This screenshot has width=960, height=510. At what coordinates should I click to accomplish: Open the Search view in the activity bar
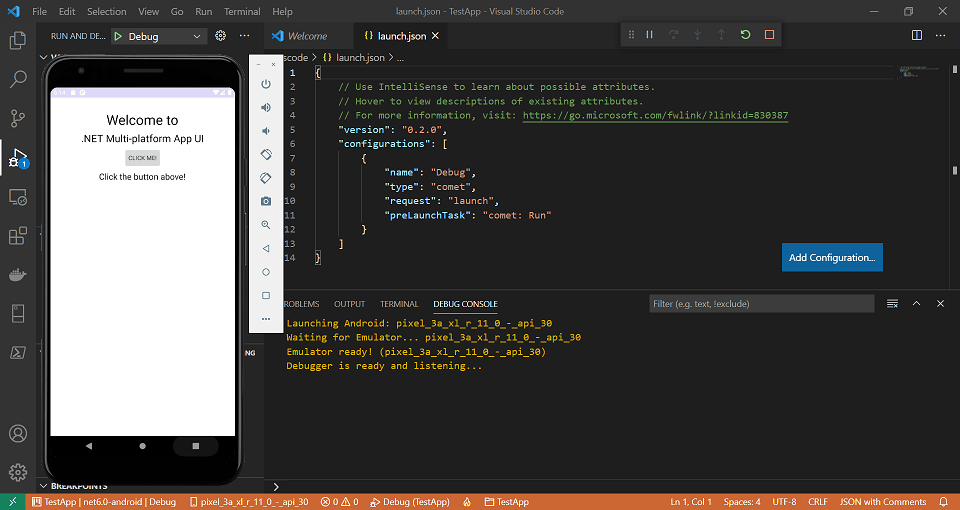coord(18,79)
